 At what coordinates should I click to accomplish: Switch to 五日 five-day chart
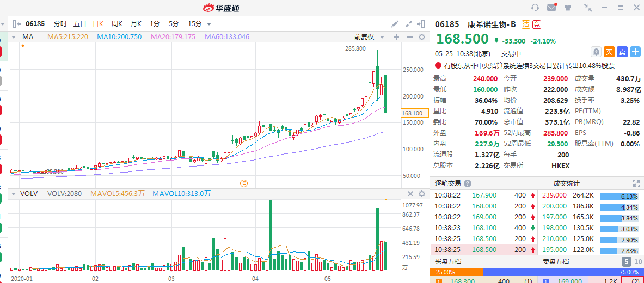coord(79,24)
